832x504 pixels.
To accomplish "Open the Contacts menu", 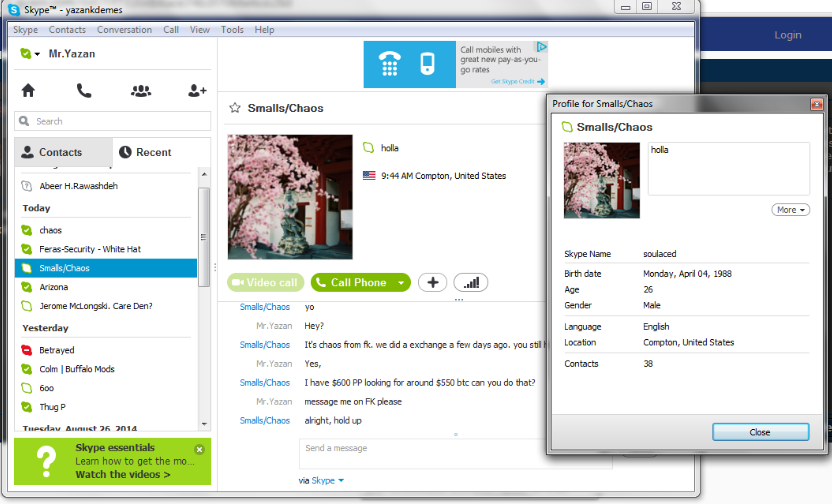I will (x=67, y=30).
